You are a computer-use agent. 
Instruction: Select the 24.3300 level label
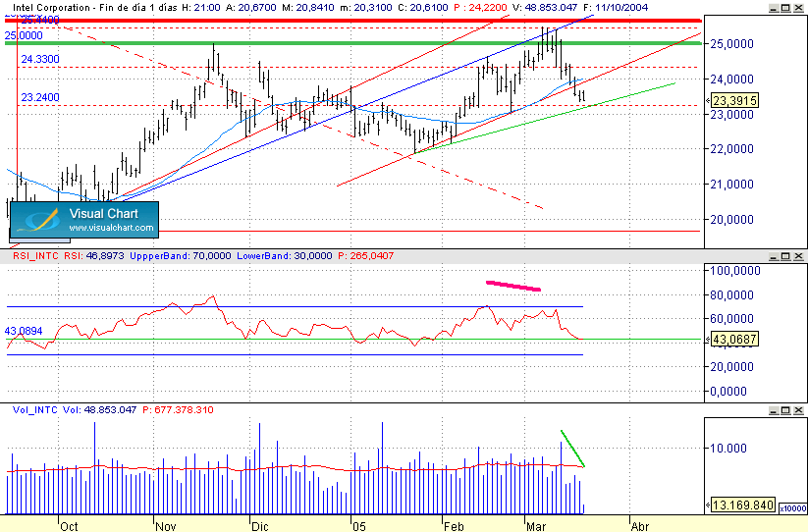40,59
